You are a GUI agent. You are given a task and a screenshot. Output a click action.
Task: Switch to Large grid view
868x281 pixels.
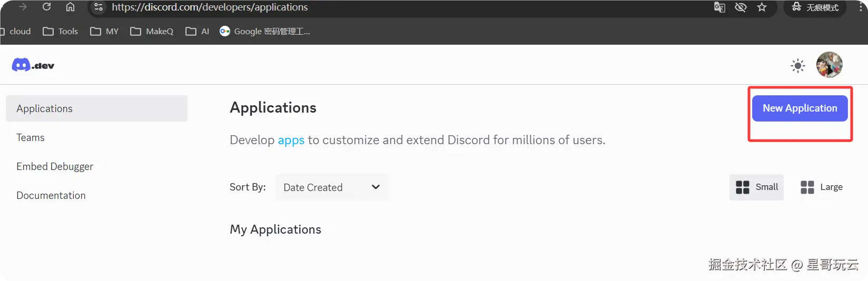click(821, 187)
